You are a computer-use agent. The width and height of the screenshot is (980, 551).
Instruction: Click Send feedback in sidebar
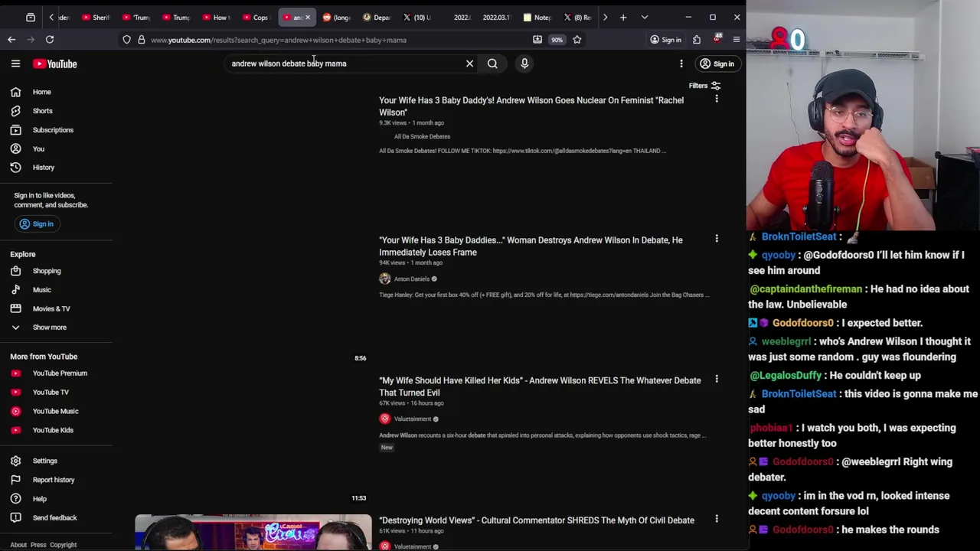tap(56, 517)
